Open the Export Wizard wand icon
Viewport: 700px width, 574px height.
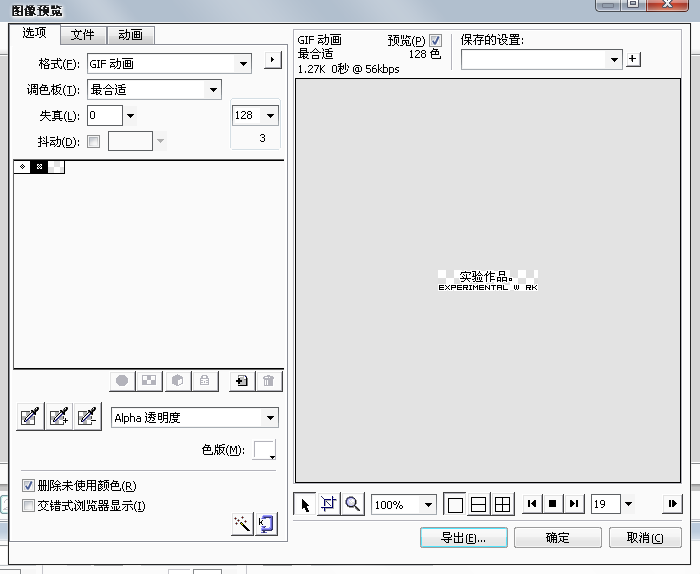[241, 524]
